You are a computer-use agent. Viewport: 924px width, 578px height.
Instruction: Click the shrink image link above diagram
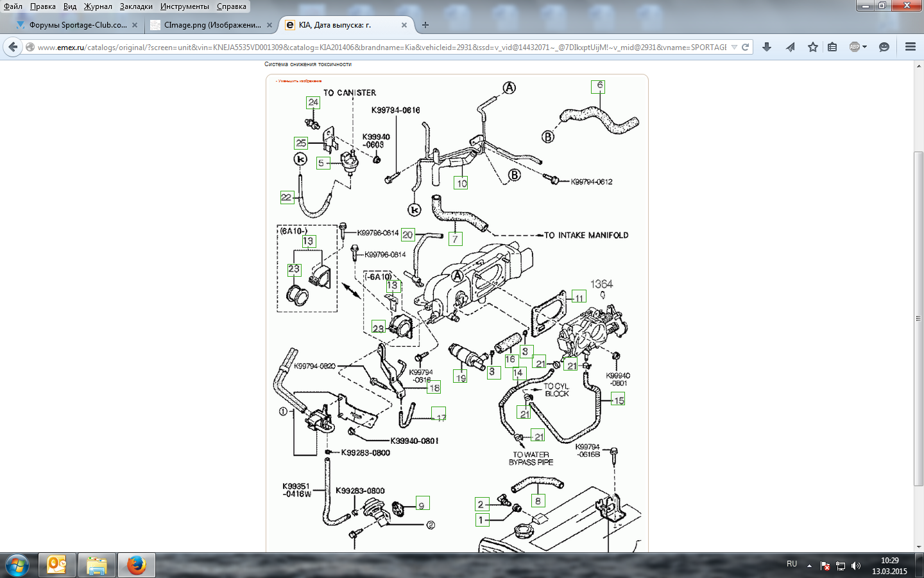[299, 81]
